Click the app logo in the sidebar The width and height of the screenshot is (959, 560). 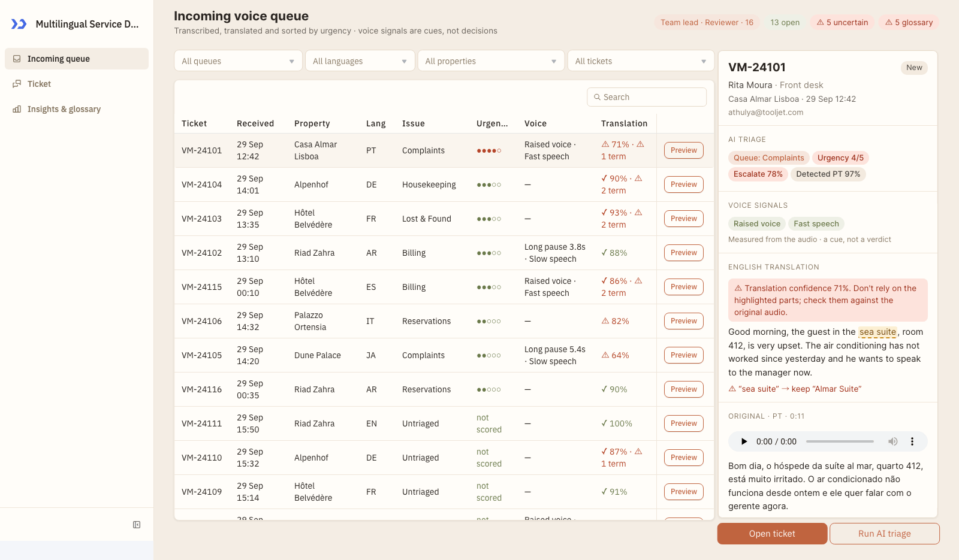pos(19,24)
